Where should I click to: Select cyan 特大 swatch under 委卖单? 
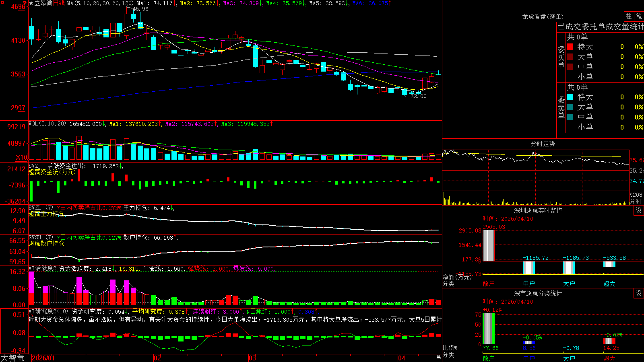(570, 97)
